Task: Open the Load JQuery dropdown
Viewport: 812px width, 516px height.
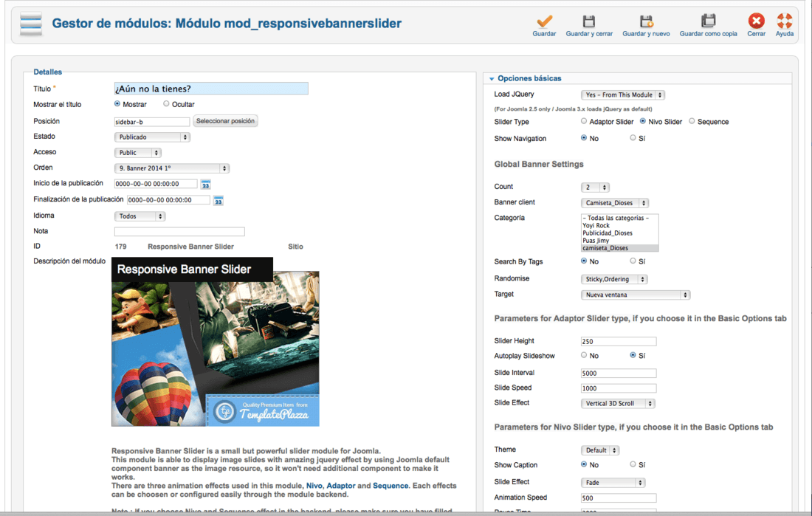Action: [623, 94]
